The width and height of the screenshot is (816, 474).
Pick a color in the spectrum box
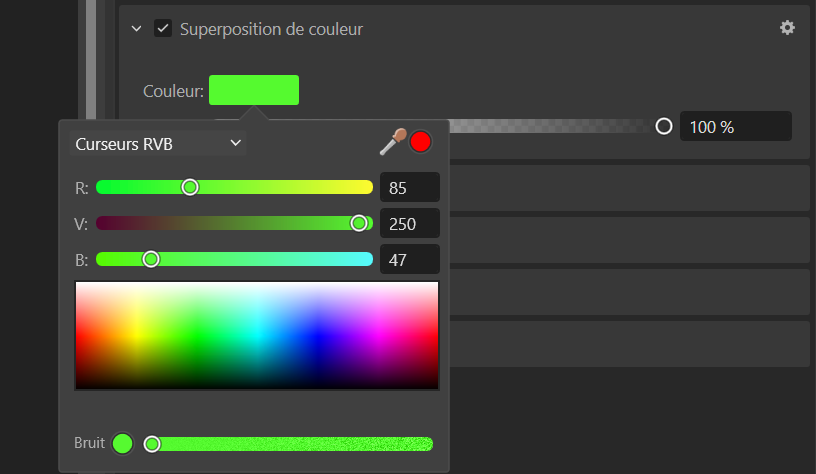(257, 336)
